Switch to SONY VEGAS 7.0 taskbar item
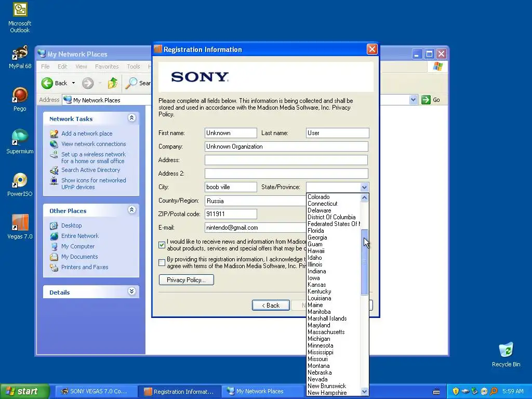The image size is (532, 399). [x=95, y=392]
